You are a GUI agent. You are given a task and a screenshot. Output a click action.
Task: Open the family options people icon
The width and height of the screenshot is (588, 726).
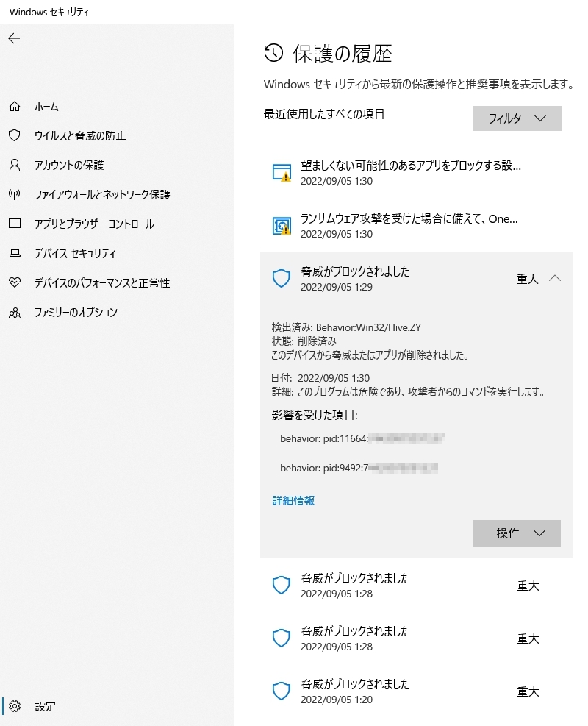click(x=15, y=313)
